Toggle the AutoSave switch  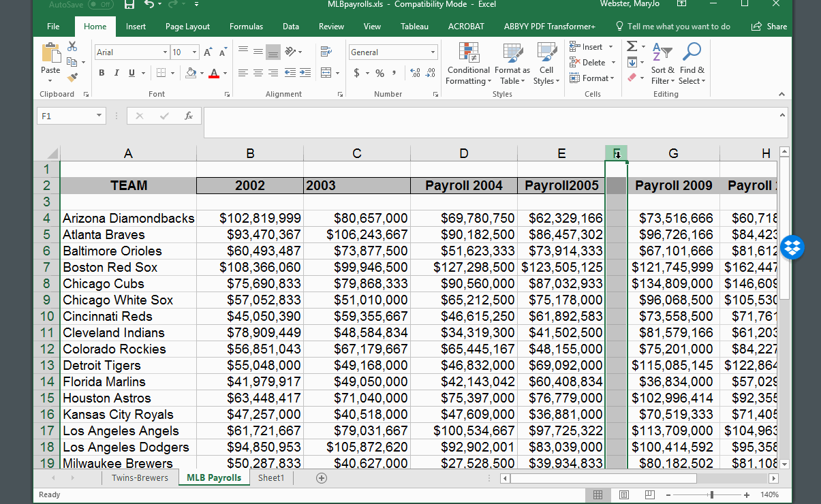(101, 4)
